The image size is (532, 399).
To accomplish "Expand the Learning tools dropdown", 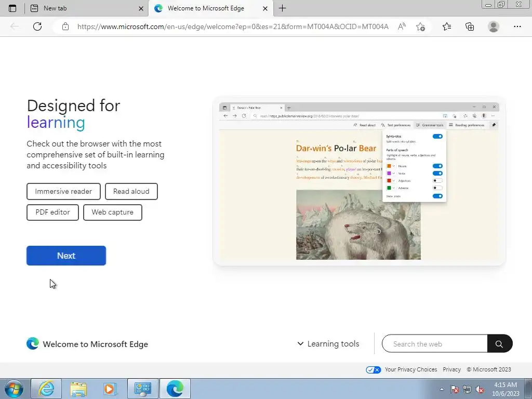I will [328, 344].
